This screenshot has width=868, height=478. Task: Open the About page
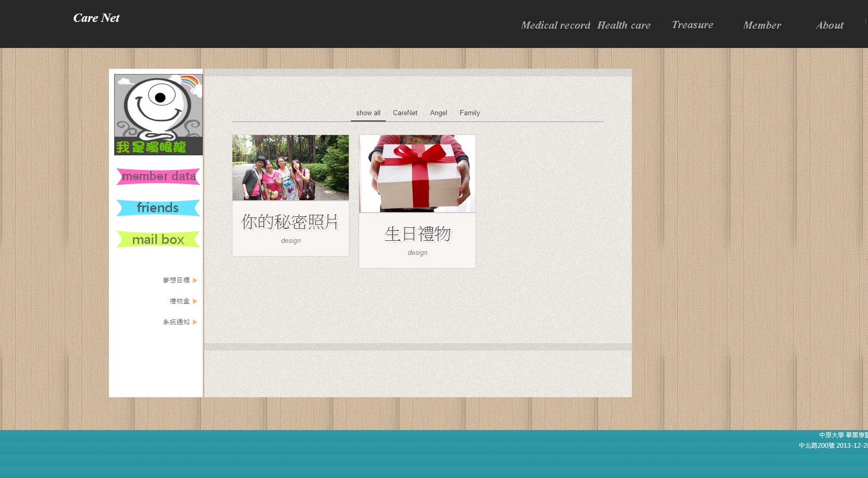pos(829,26)
